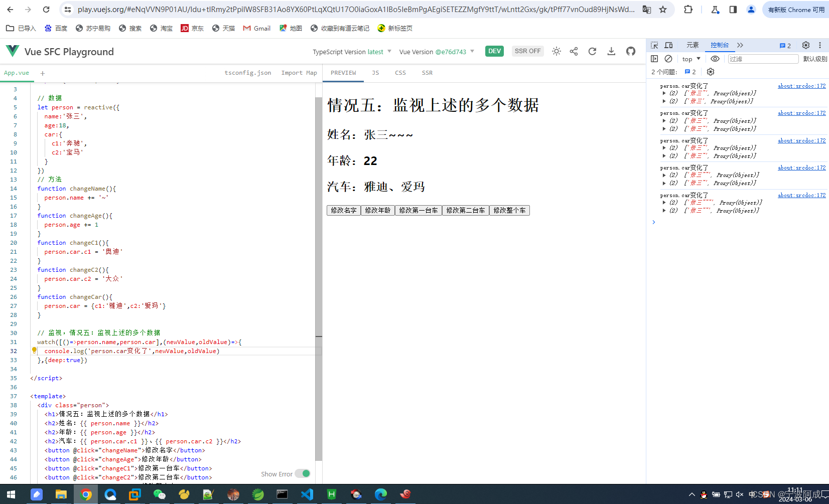Expand a person.car console log entry arrow
Image resolution: width=829 pixels, height=504 pixels.
664,93
